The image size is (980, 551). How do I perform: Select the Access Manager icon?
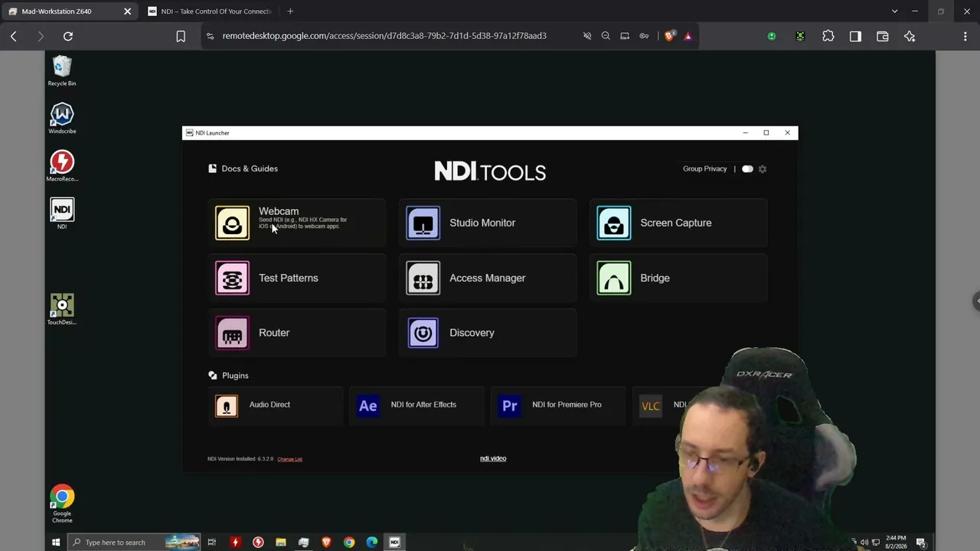423,278
